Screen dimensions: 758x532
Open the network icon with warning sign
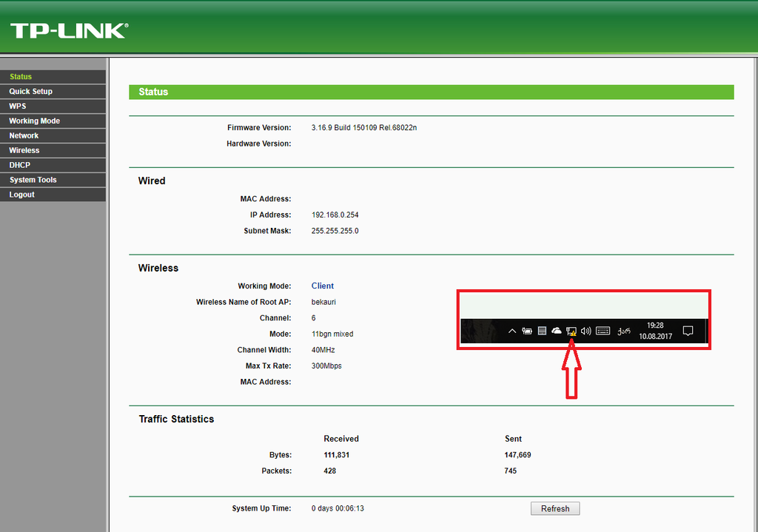pos(571,331)
